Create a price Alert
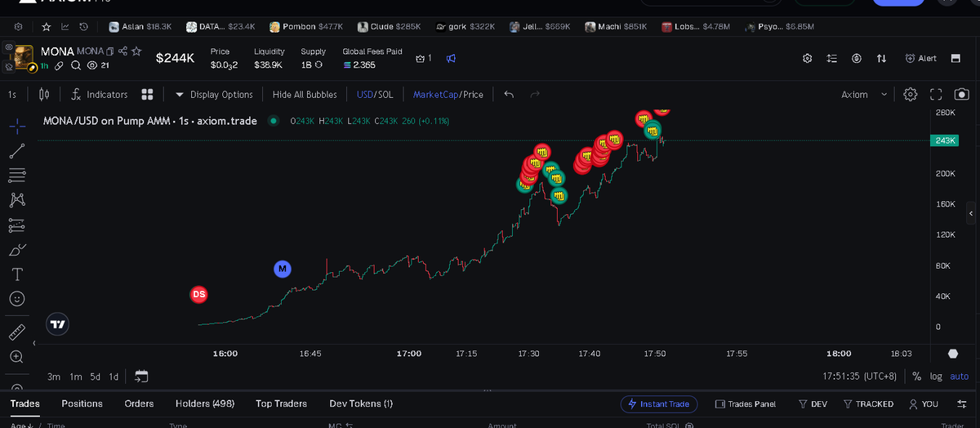Viewport: 980px width, 428px height. (x=920, y=59)
